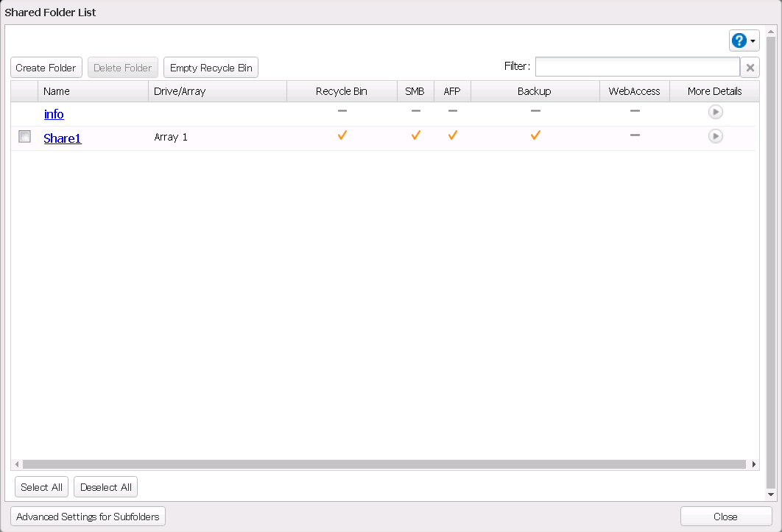Open the info folder link
This screenshot has width=782, height=532.
point(54,114)
